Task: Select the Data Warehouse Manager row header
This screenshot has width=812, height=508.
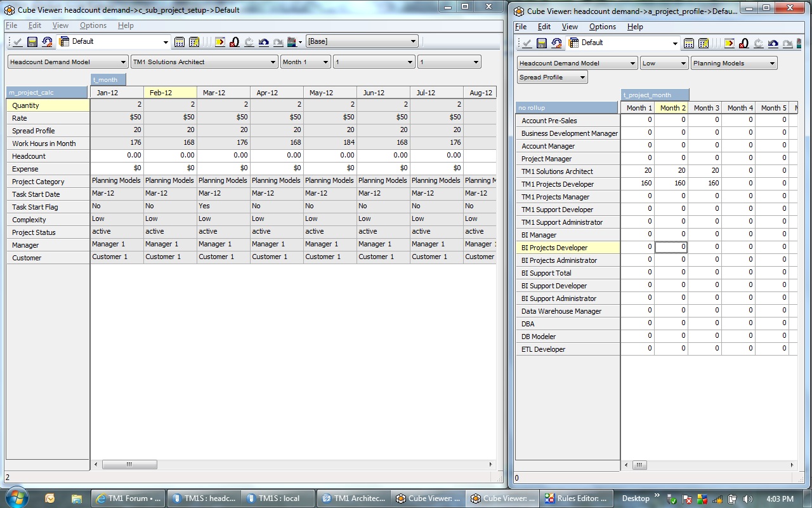Action: point(568,311)
